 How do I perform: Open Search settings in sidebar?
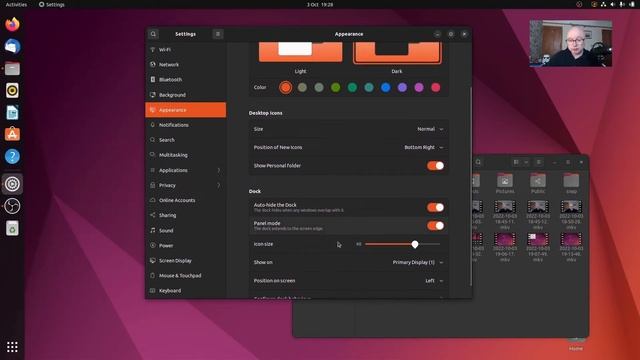click(186, 140)
